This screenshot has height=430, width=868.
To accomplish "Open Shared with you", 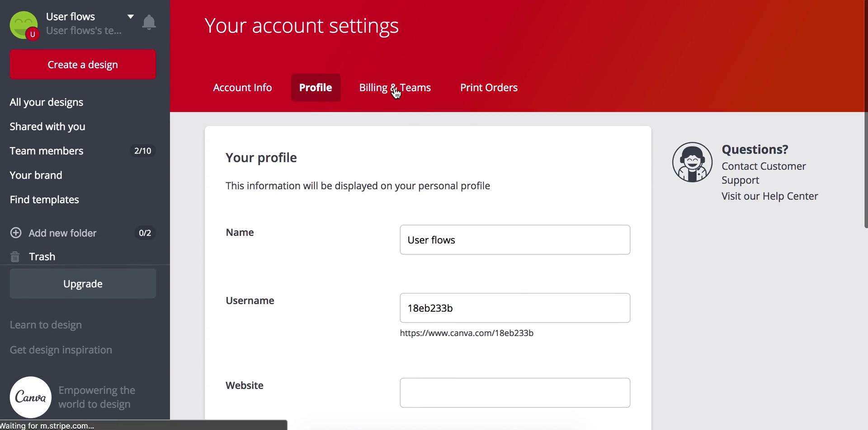I will pos(47,126).
